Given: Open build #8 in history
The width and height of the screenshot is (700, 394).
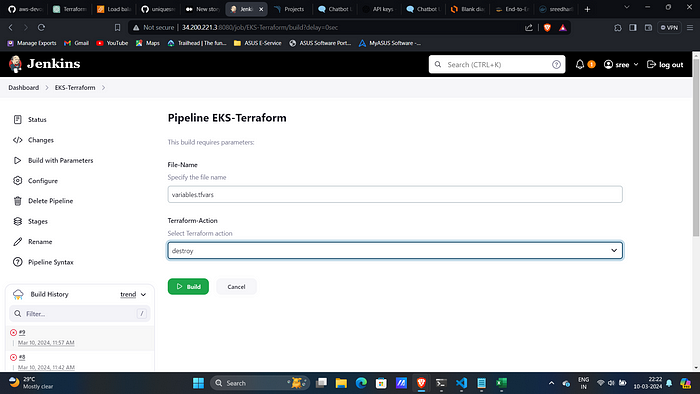Looking at the screenshot, I should point(22,357).
